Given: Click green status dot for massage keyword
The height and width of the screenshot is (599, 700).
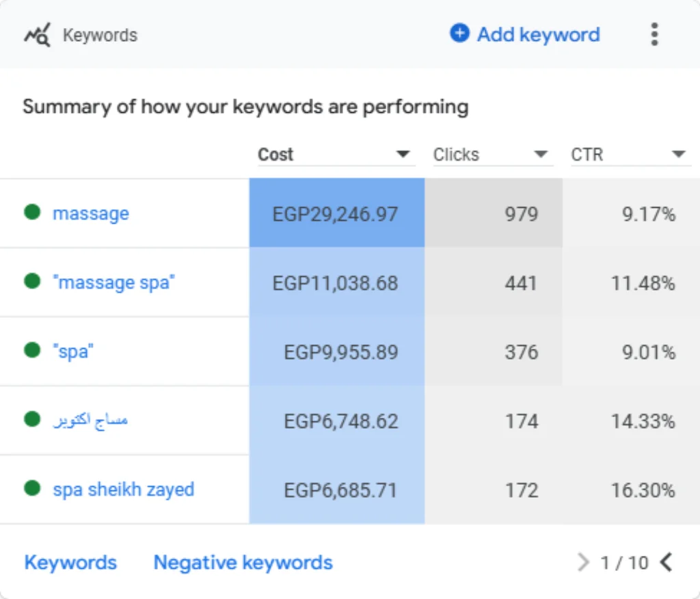Looking at the screenshot, I should [32, 212].
